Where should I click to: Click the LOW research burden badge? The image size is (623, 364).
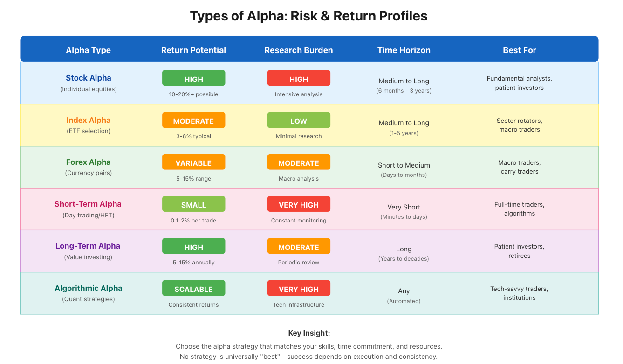pos(299,120)
